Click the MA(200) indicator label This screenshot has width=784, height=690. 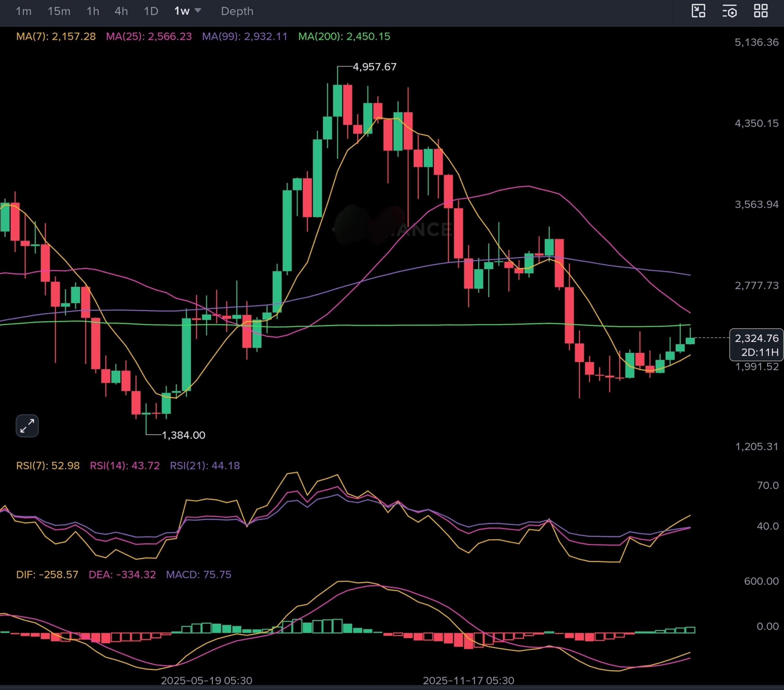coord(344,36)
